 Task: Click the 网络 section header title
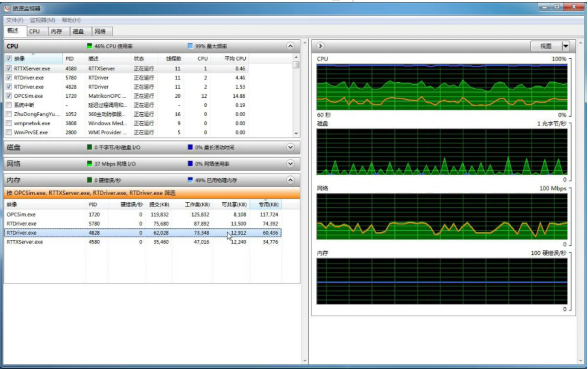coord(14,164)
